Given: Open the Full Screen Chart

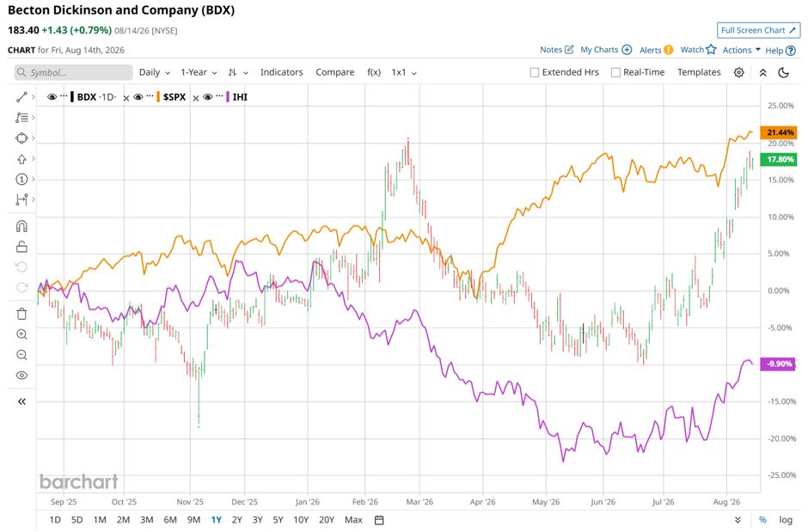Looking at the screenshot, I should pos(758,30).
